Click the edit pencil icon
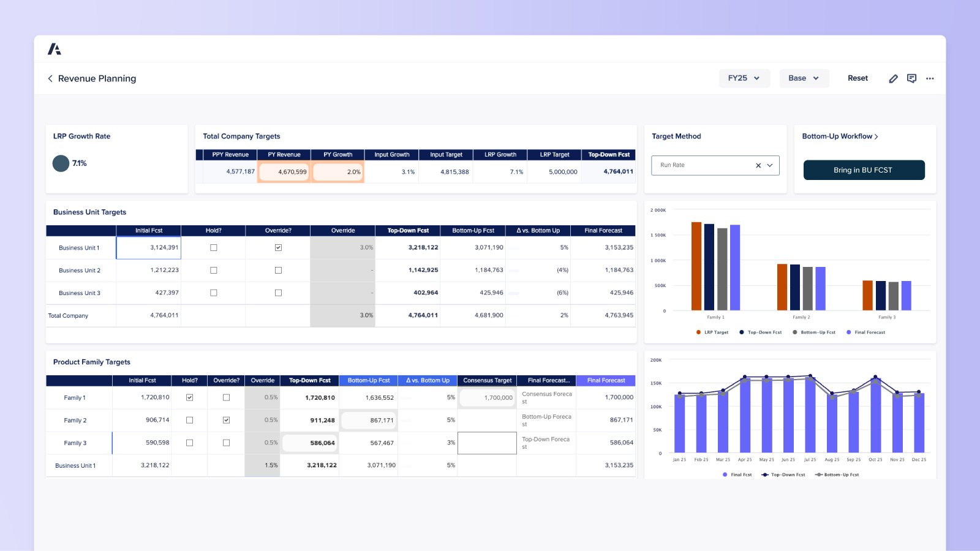This screenshot has height=551, width=980. [x=893, y=78]
